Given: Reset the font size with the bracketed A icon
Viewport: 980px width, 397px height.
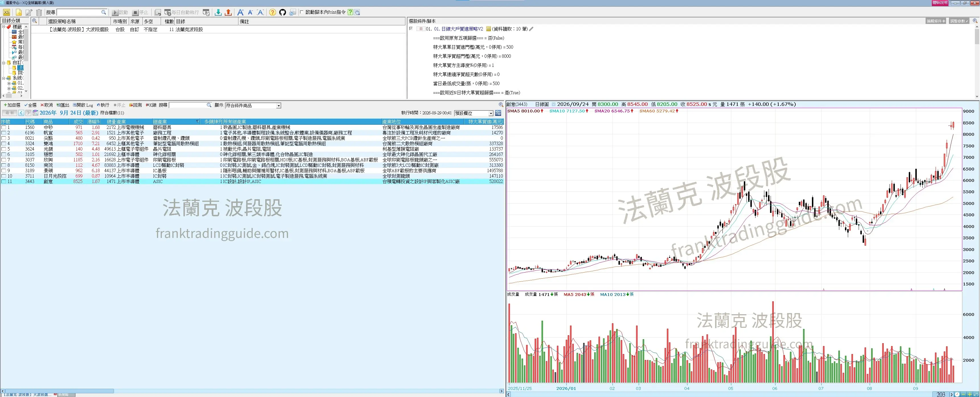Looking at the screenshot, I should click(x=261, y=12).
